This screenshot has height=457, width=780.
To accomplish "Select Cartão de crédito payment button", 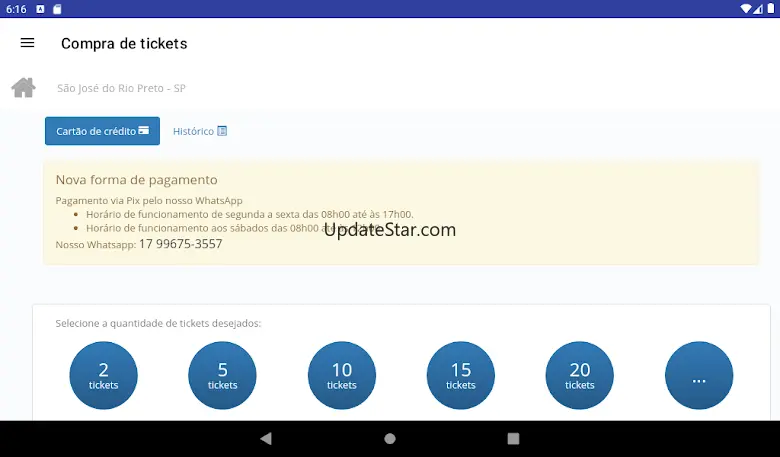I will (102, 131).
